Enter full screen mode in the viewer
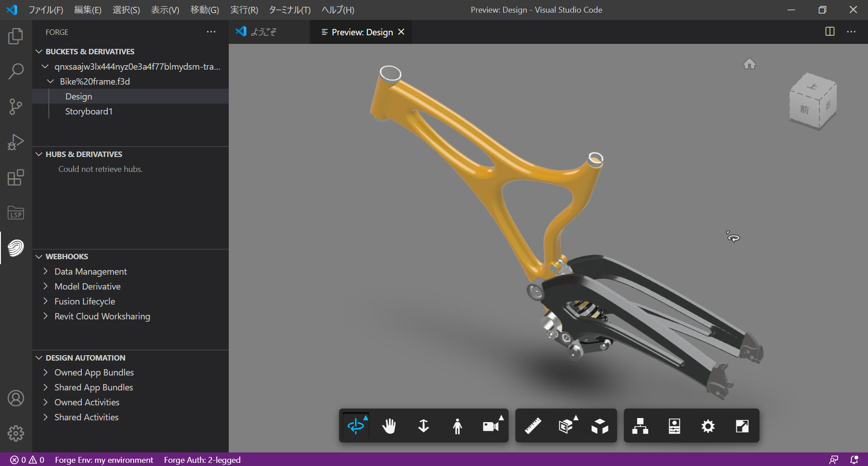Screen dimensions: 868x466 pos(741,425)
